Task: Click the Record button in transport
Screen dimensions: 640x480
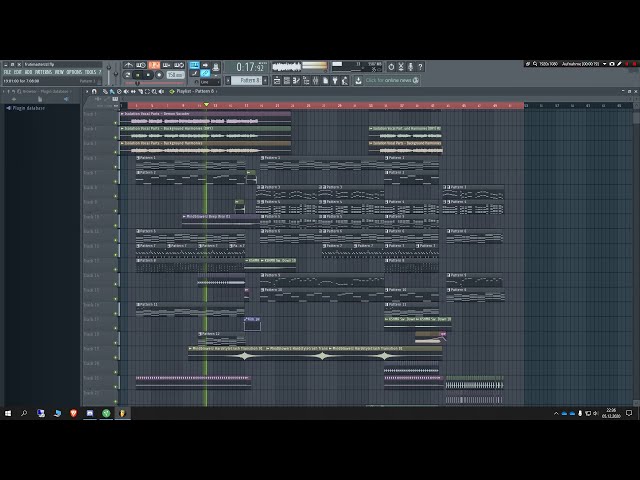Action: coord(159,75)
